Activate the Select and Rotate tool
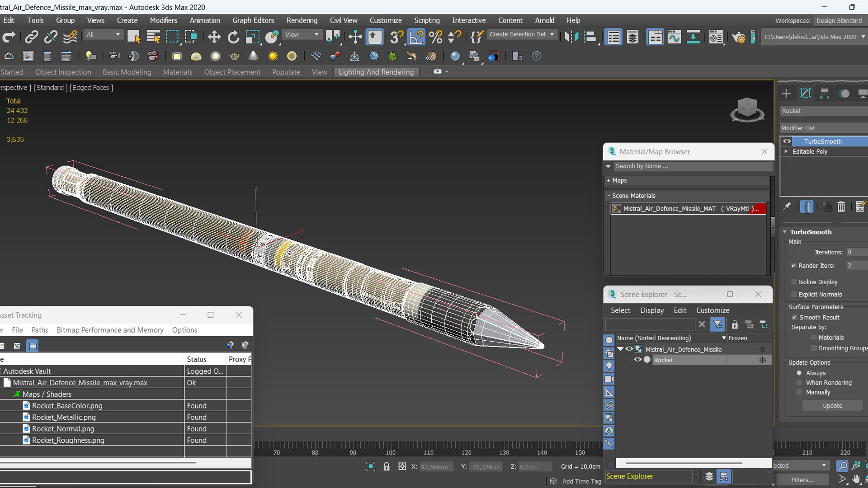 [233, 37]
